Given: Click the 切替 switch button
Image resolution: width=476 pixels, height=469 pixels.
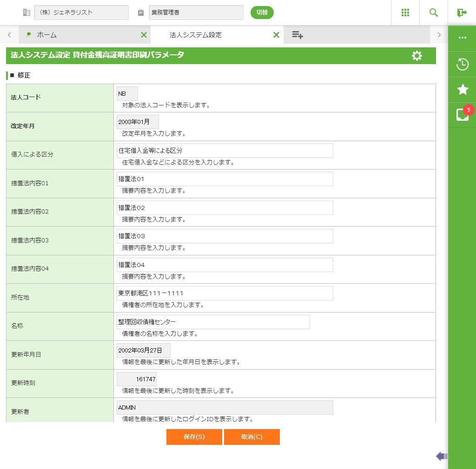Looking at the screenshot, I should tap(262, 13).
